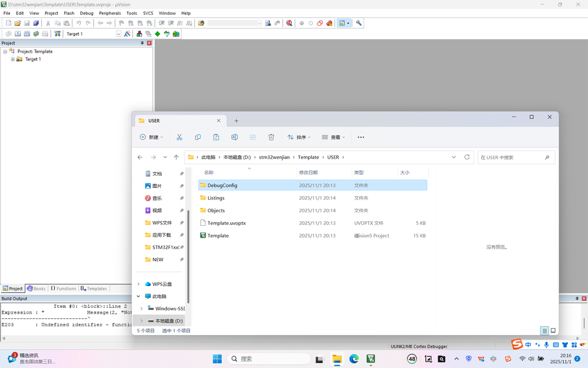Add a new Explorer tab
The image size is (588, 368).
(236, 121)
